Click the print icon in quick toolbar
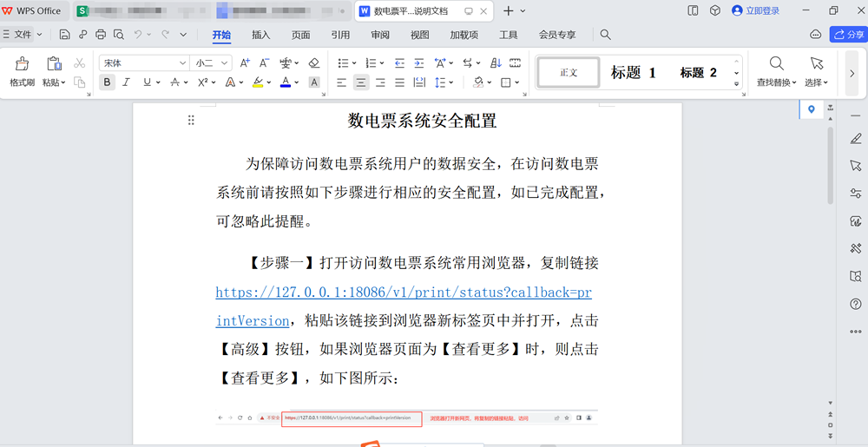 pyautogui.click(x=100, y=35)
